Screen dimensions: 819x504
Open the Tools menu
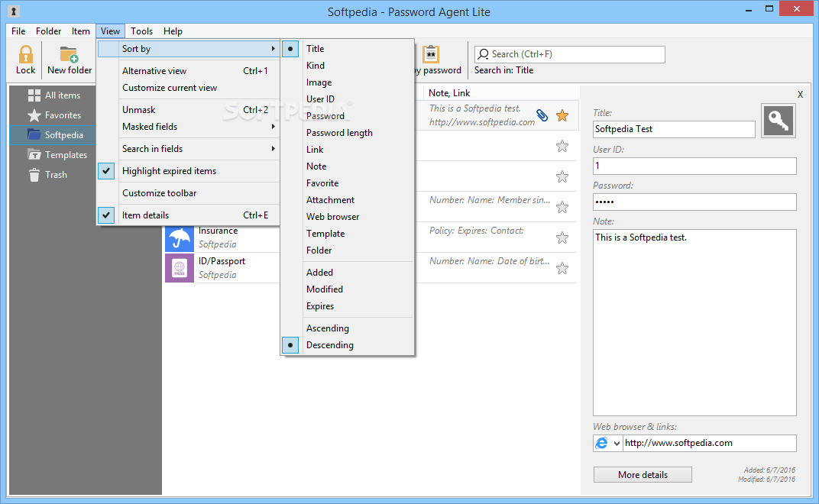click(141, 31)
